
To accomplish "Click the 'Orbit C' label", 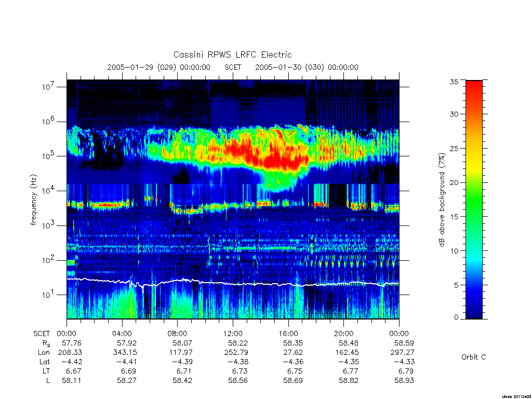I will pyautogui.click(x=474, y=357).
